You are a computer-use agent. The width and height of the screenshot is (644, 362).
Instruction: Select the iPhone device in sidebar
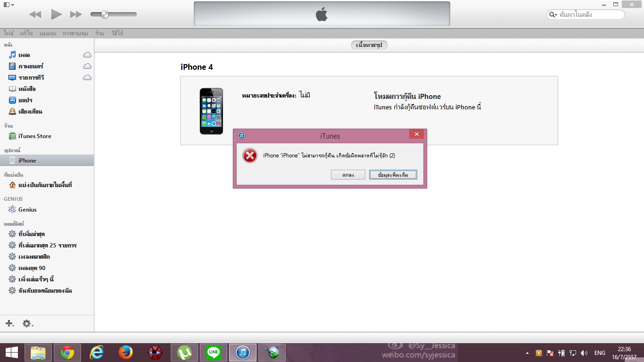pyautogui.click(x=47, y=161)
